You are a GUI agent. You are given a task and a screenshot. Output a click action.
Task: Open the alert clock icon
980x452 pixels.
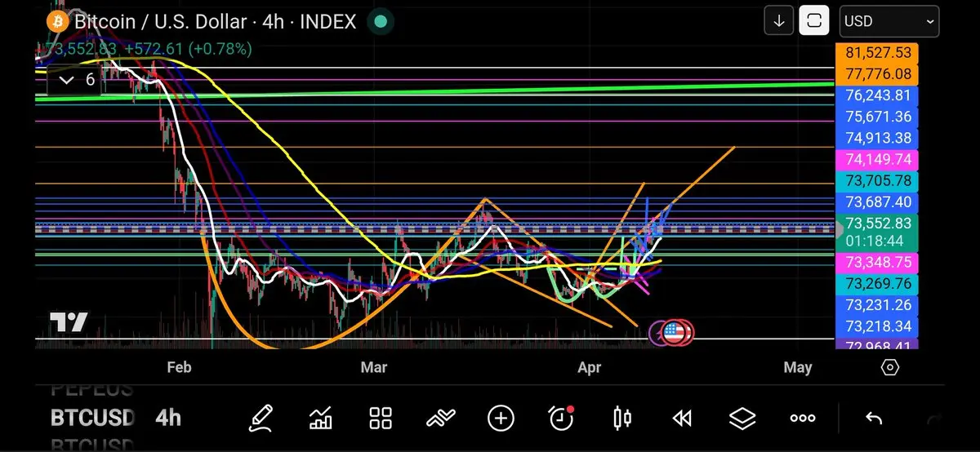pos(561,419)
